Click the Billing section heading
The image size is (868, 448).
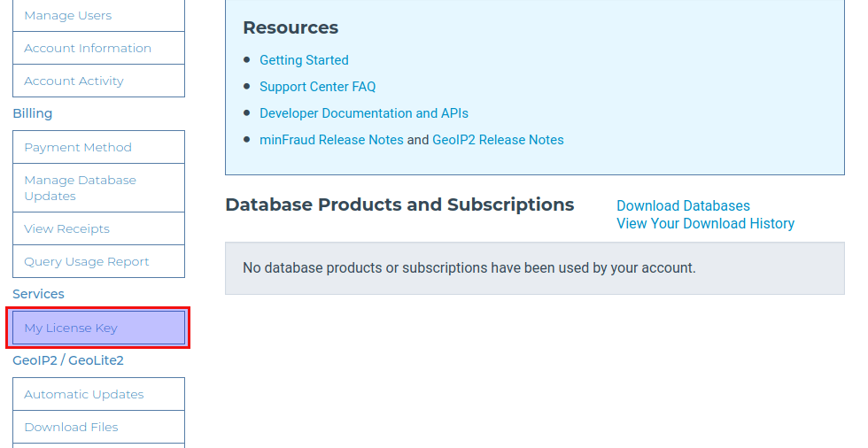pos(33,114)
